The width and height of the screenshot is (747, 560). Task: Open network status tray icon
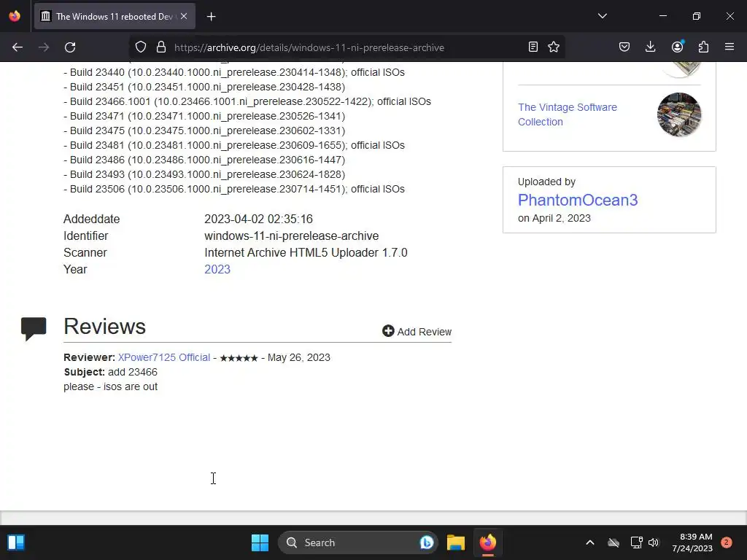[636, 542]
